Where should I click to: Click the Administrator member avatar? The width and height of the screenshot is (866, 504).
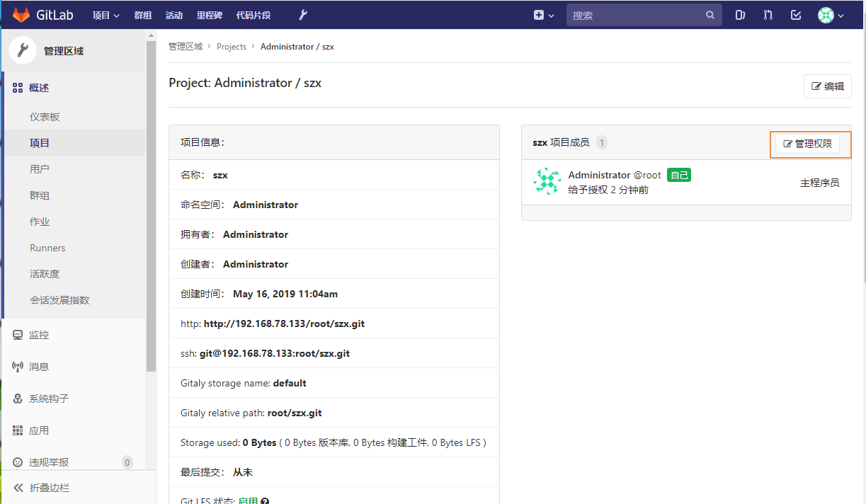click(x=547, y=182)
